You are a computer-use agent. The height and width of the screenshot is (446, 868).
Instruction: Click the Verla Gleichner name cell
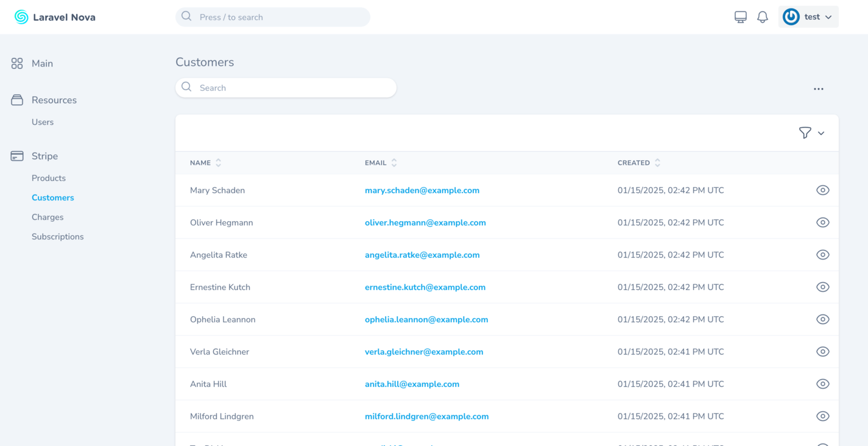(219, 352)
